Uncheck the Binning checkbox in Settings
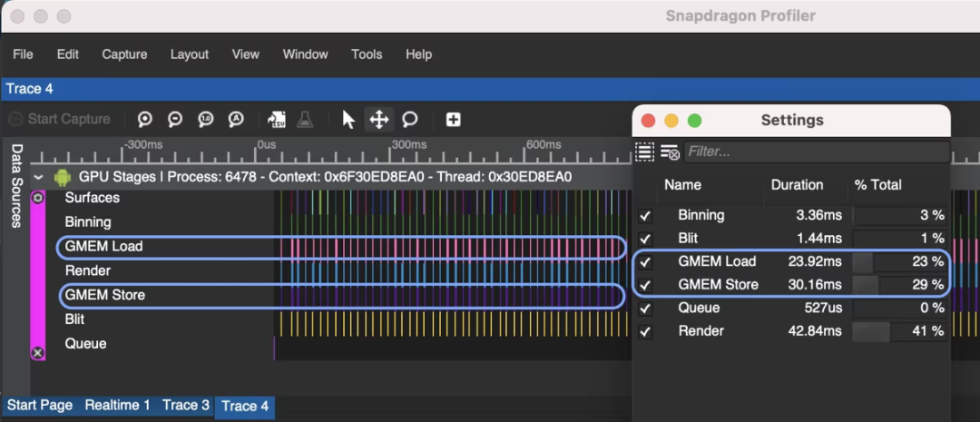The width and height of the screenshot is (980, 422). [x=645, y=216]
